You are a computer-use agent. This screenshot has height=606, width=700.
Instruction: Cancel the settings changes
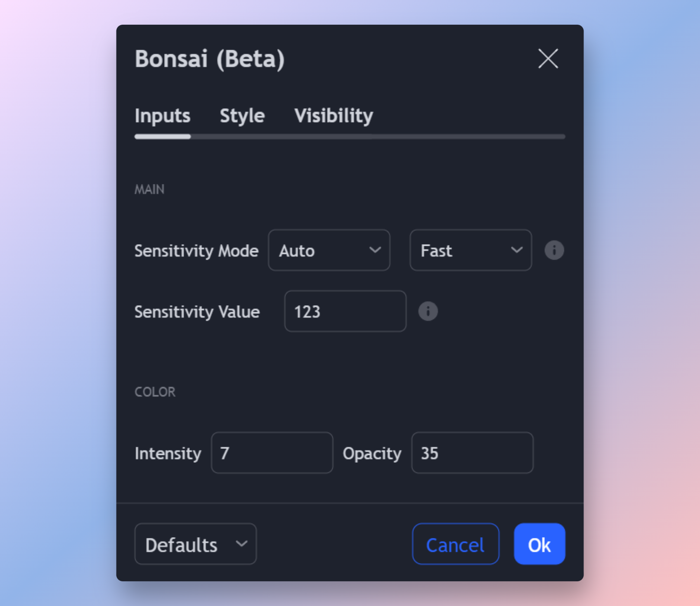(x=455, y=544)
